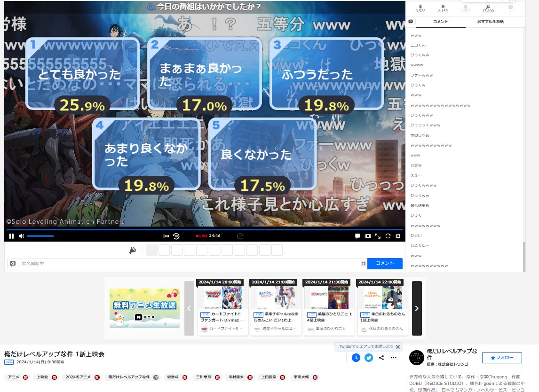Send comment with blue コメント button
Screen dimensions: 539x392
pyautogui.click(x=385, y=264)
